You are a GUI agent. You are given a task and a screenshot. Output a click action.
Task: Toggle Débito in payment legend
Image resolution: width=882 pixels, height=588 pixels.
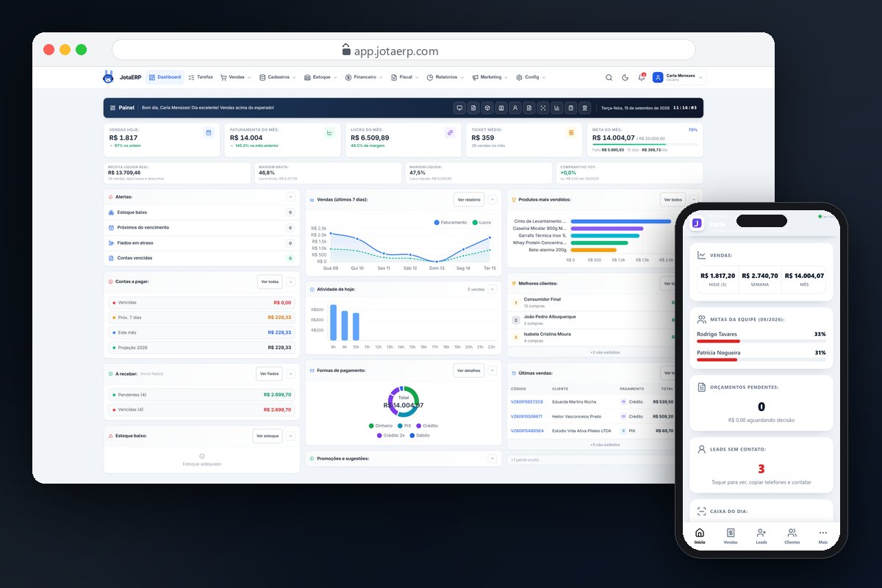tap(420, 435)
